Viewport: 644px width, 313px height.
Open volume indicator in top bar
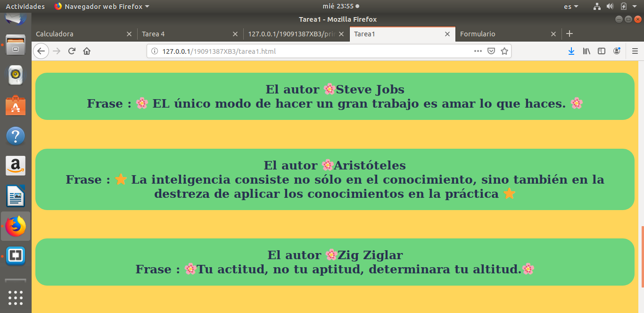pos(610,6)
